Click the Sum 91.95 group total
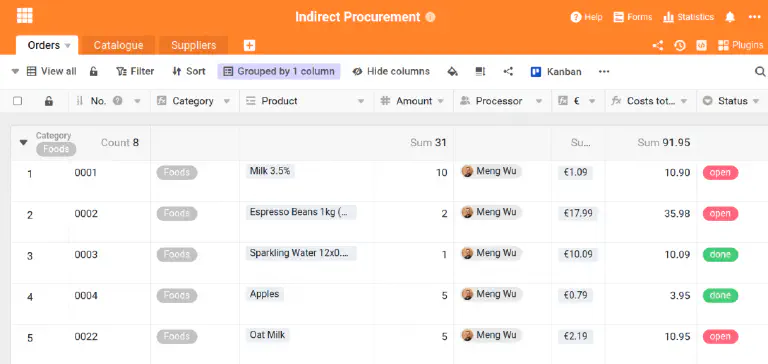768x364 pixels. 664,143
